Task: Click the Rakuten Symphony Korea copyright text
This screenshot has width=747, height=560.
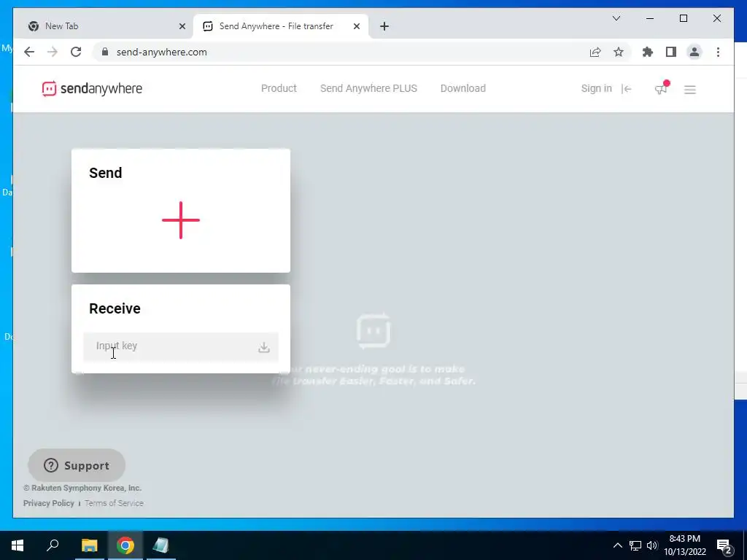Action: coord(82,488)
